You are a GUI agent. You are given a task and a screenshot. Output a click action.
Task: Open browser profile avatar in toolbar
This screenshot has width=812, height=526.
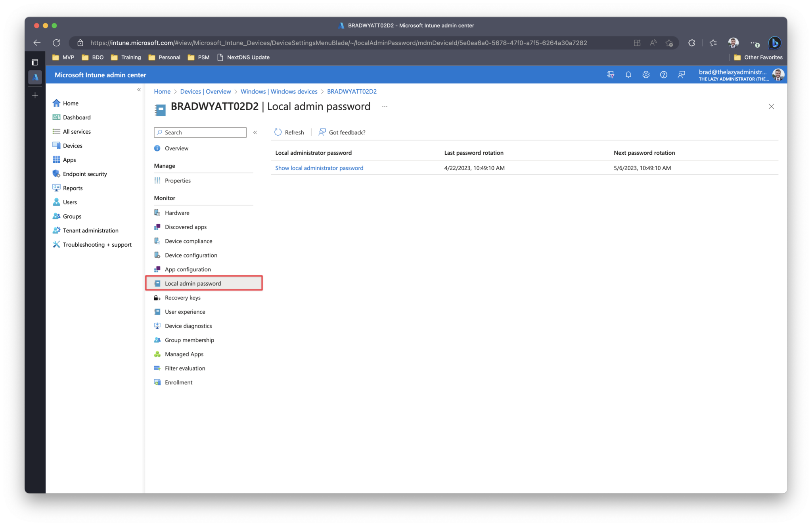[x=733, y=43]
